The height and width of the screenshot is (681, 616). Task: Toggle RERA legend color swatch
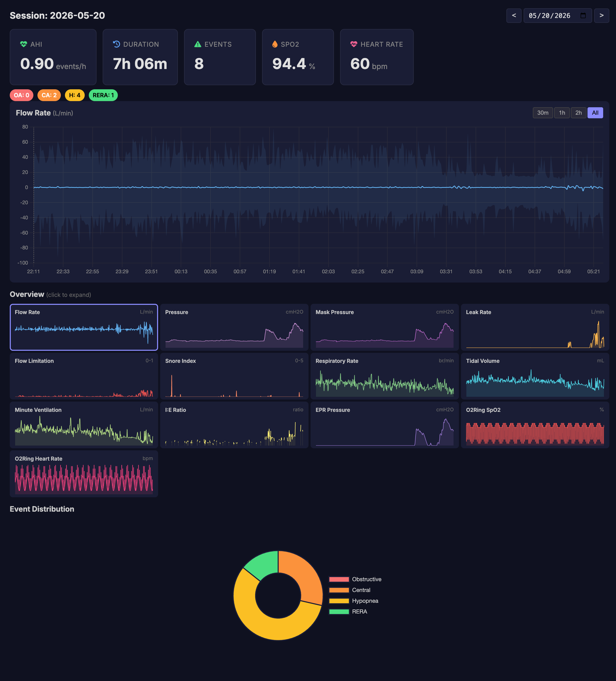339,612
